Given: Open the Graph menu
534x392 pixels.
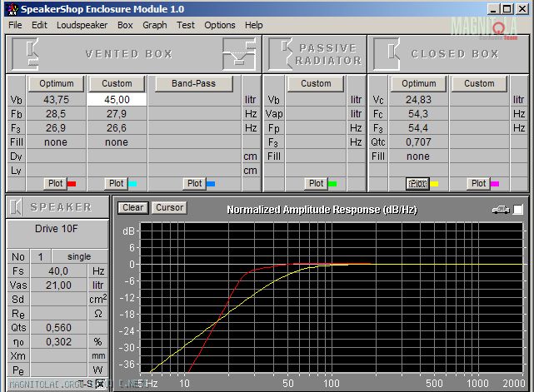Looking at the screenshot, I should (x=154, y=25).
